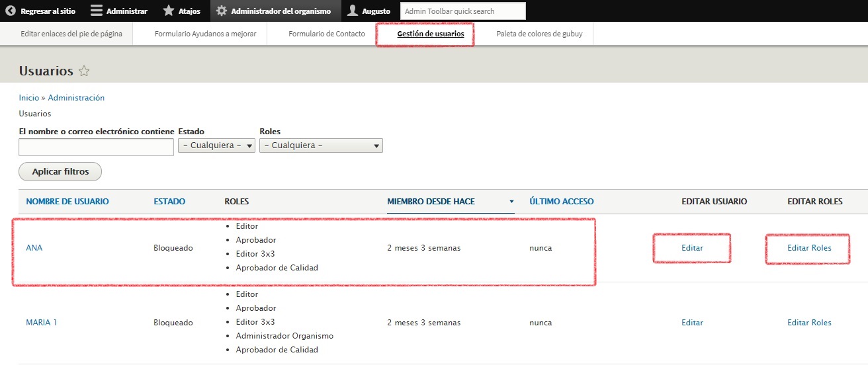Open the Roles filter dropdown

[321, 145]
